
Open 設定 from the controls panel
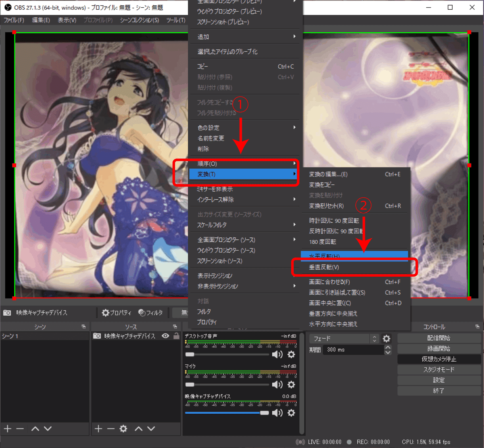[439, 380]
